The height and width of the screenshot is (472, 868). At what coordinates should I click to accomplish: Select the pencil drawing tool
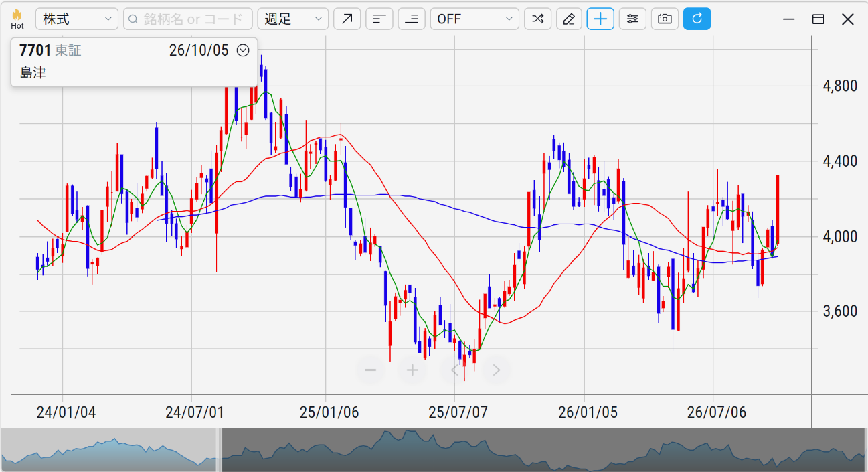pos(569,19)
